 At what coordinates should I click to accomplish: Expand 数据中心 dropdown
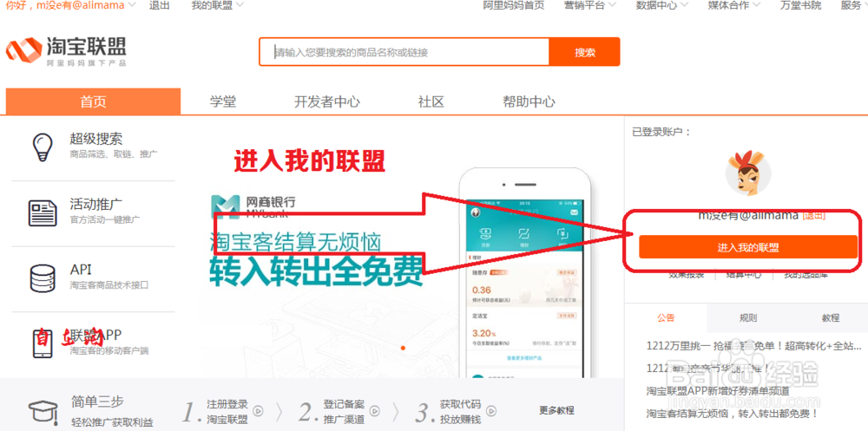(x=684, y=5)
